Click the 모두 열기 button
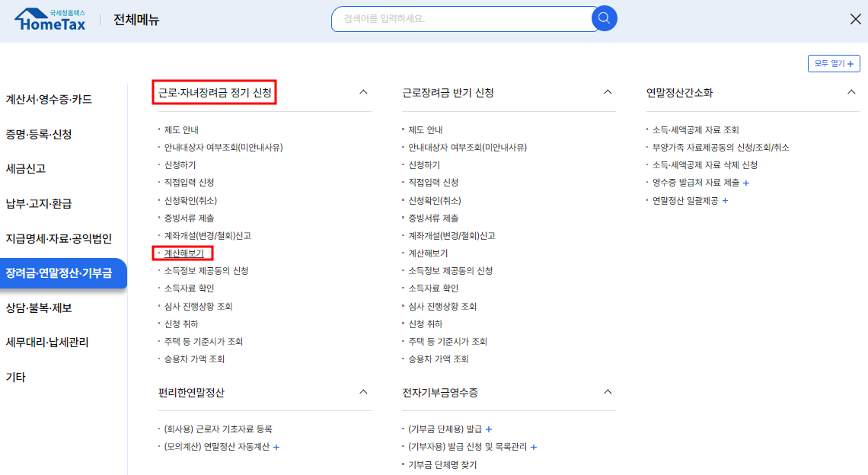This screenshot has height=475, width=868. (x=834, y=63)
